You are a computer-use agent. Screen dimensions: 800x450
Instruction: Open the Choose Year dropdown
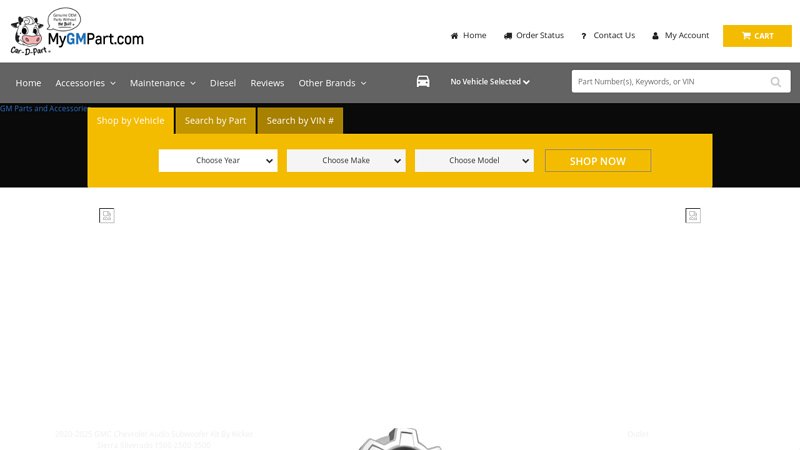click(x=218, y=160)
